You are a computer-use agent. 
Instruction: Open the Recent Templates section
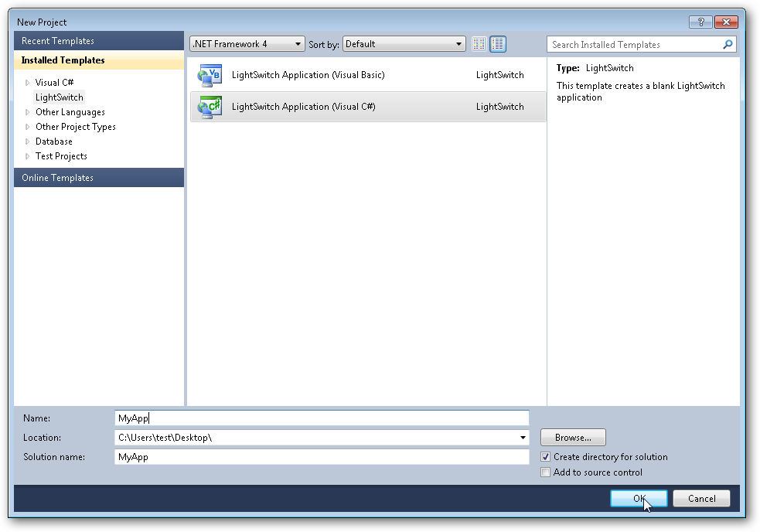99,41
